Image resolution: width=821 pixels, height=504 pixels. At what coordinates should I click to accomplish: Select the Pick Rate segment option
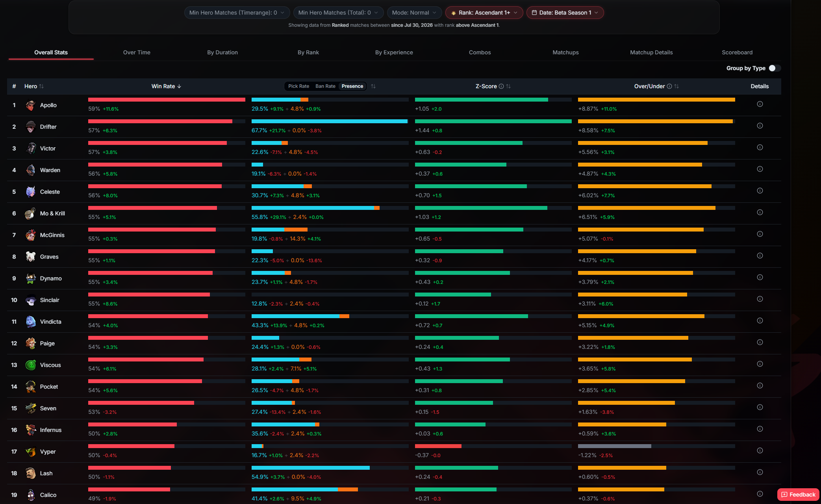pyautogui.click(x=298, y=86)
